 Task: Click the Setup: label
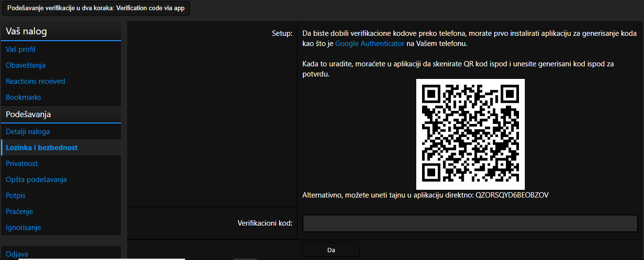282,33
